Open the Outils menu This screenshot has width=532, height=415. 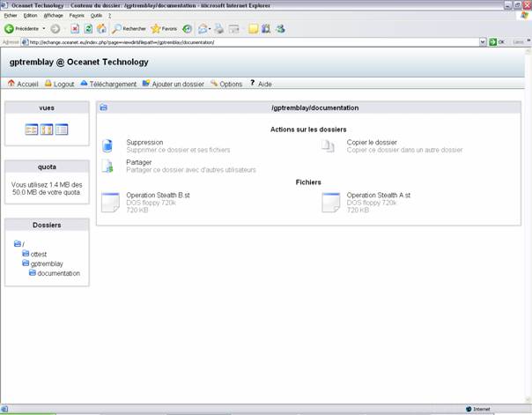96,16
